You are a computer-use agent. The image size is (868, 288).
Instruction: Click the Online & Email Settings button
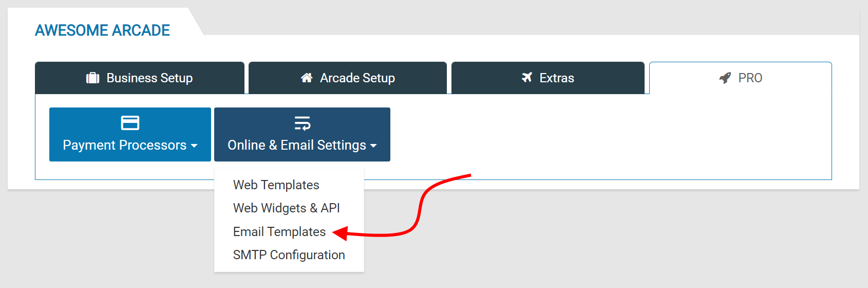[x=302, y=134]
